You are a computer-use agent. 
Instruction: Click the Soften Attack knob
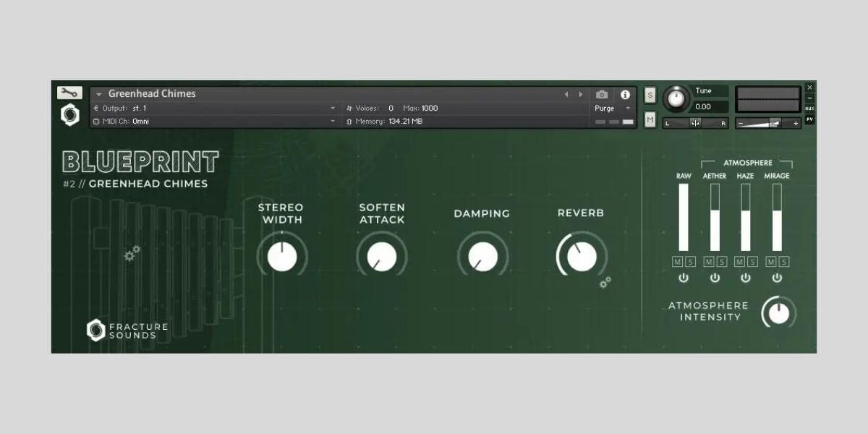(x=382, y=257)
